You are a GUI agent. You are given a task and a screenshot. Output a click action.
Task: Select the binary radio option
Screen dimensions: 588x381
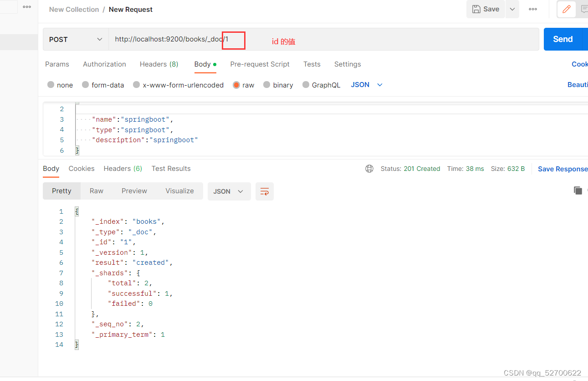(x=267, y=85)
